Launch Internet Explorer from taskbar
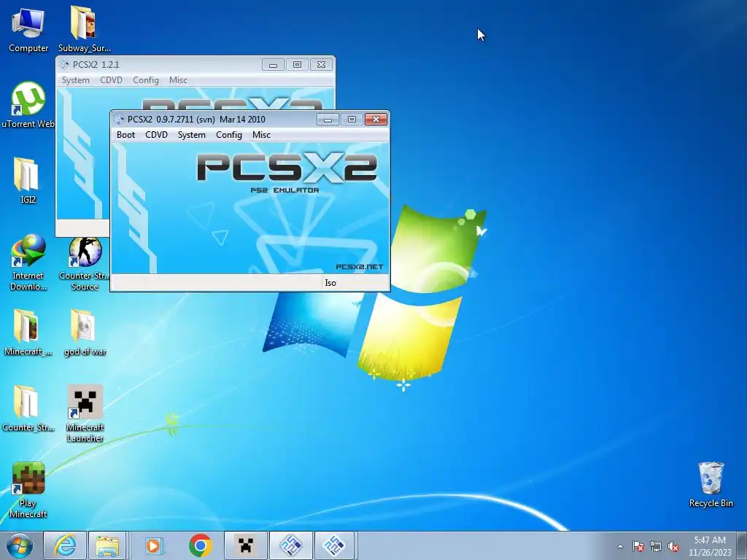747x560 pixels. coord(65,545)
